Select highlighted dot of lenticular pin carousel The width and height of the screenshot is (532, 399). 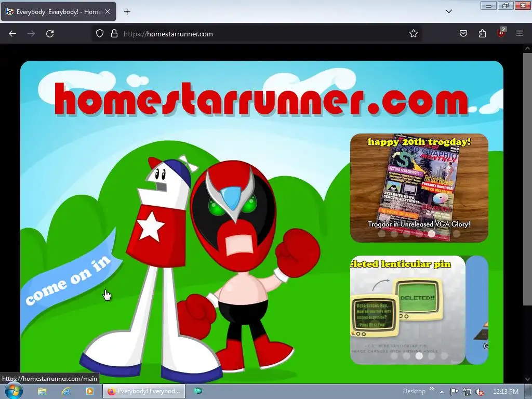tap(419, 356)
